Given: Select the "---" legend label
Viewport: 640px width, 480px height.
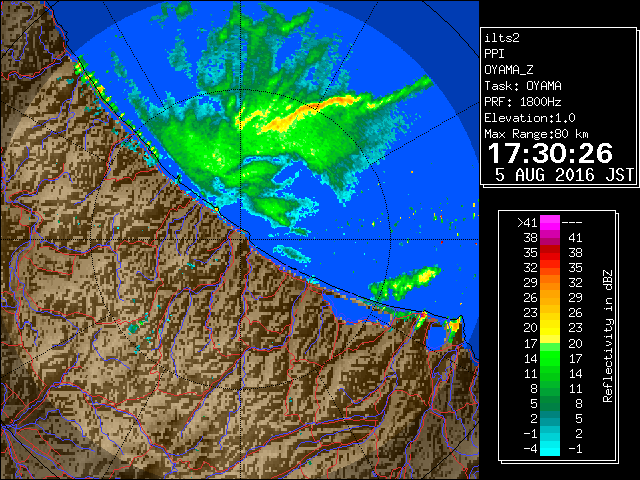Looking at the screenshot, I should tap(572, 223).
